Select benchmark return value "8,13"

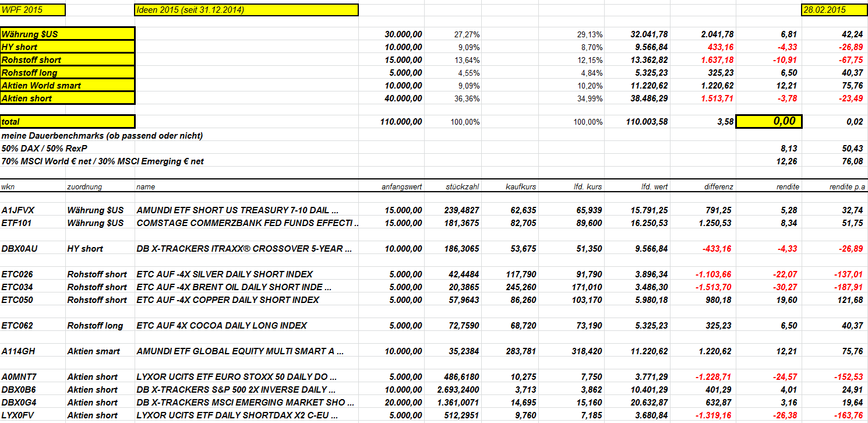[x=789, y=149]
